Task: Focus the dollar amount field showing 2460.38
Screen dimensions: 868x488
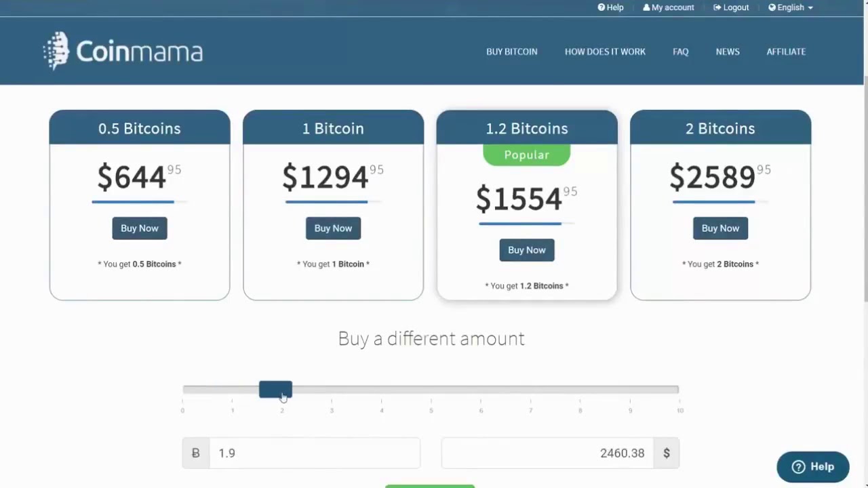Action: pyautogui.click(x=548, y=453)
